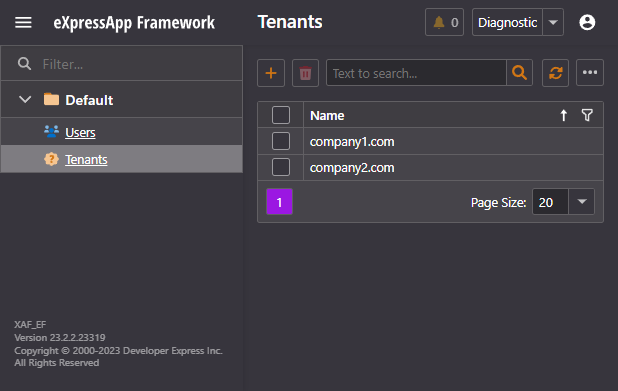
Task: Click the filter magnifier icon
Action: tap(24, 64)
